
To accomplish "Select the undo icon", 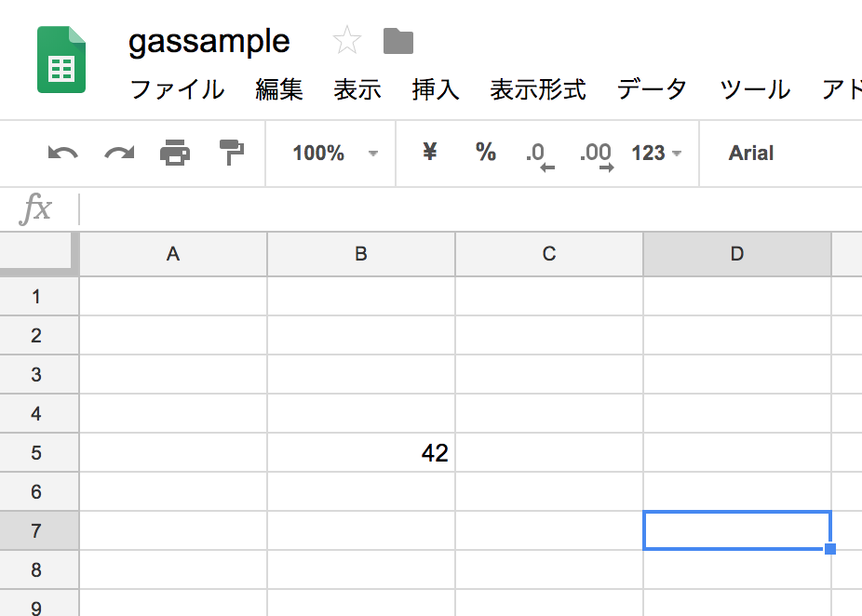I will pyautogui.click(x=61, y=154).
